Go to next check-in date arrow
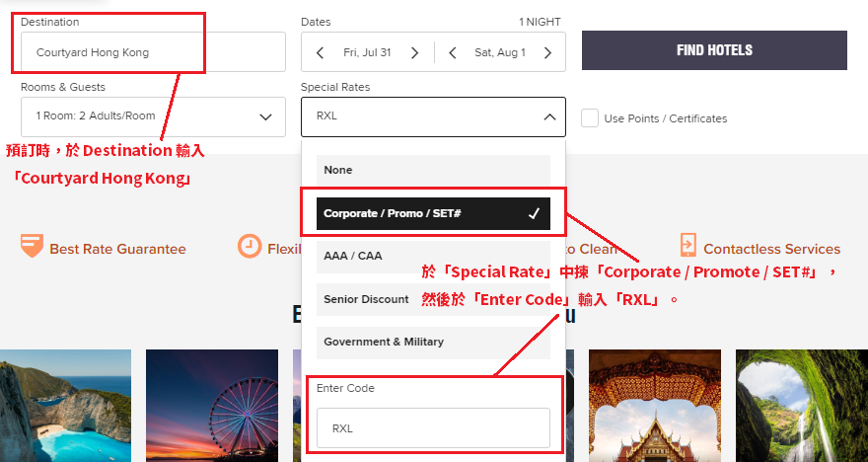The image size is (868, 462). (414, 52)
